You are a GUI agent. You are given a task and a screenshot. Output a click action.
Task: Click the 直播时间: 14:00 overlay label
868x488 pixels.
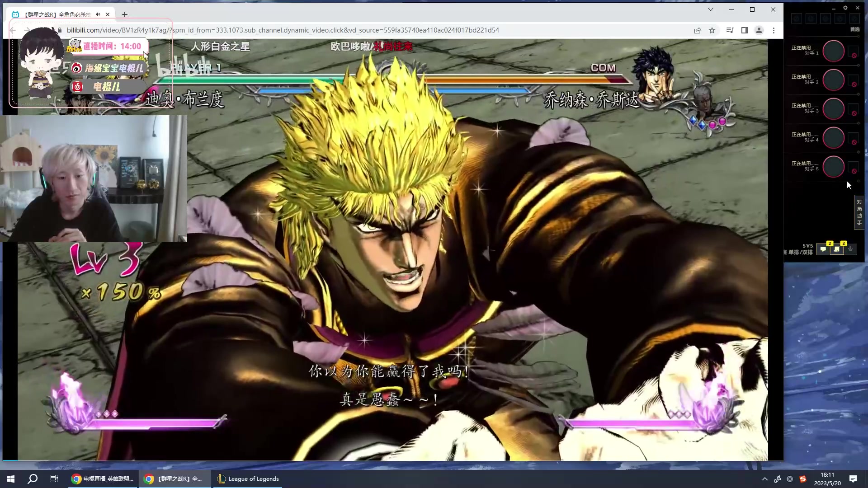click(112, 46)
